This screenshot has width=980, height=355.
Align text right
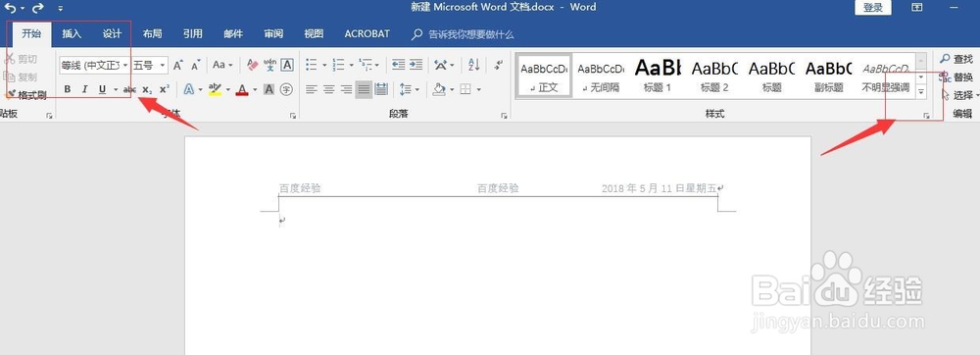(346, 89)
